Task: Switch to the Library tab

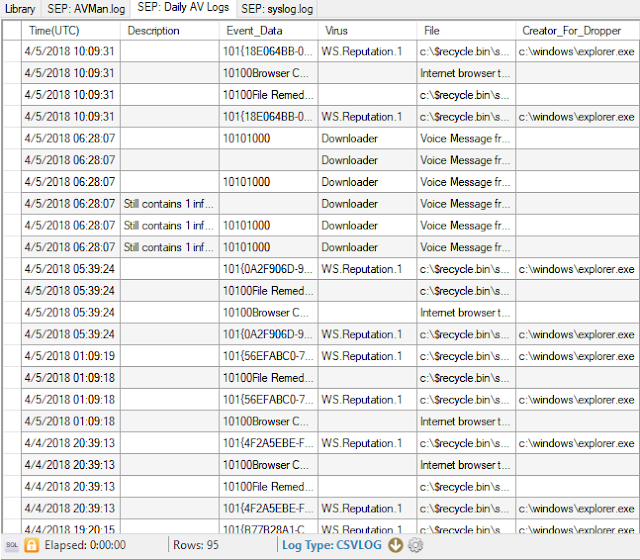Action: tap(20, 9)
